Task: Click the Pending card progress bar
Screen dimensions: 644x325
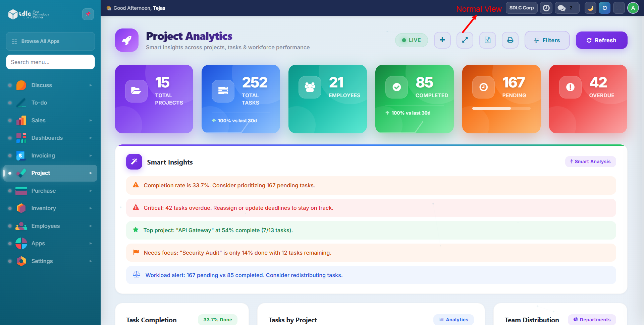Action: click(501, 109)
